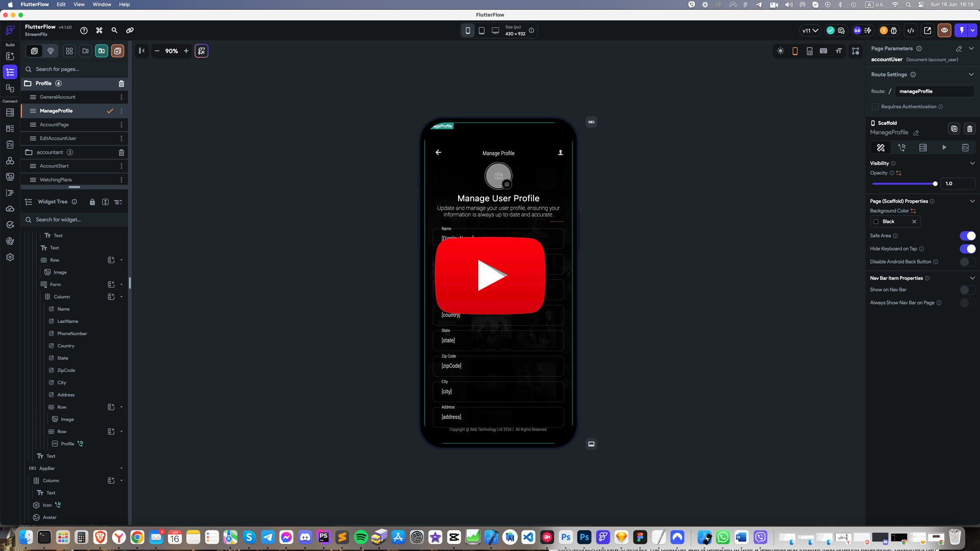Open the Firestore database icon under Connect
This screenshot has height=551, width=980.
pos(10,113)
